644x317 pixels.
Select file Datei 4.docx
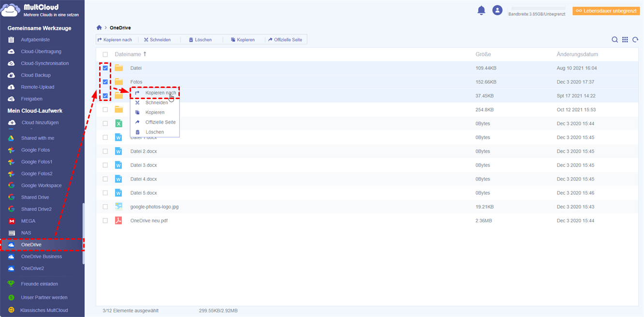click(x=144, y=179)
